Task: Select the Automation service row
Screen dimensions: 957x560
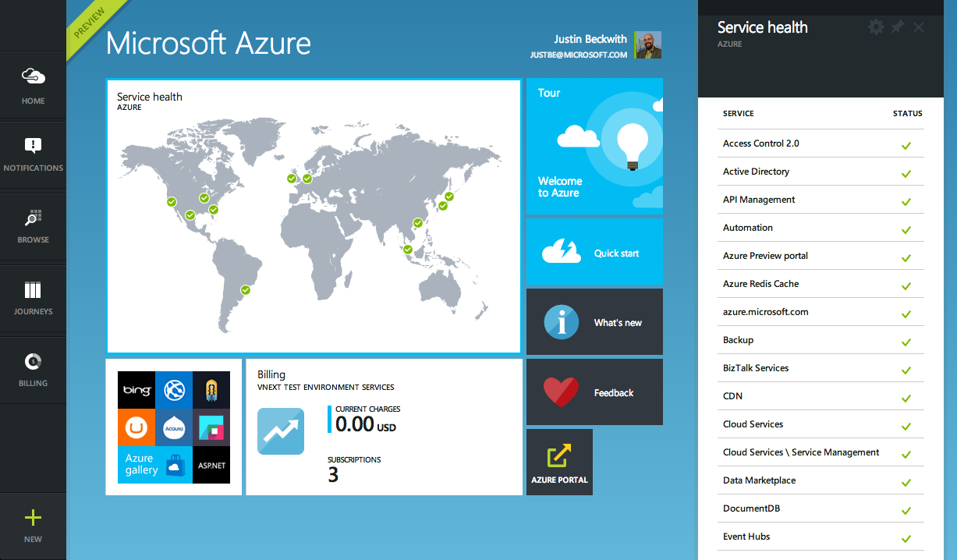Action: [821, 228]
